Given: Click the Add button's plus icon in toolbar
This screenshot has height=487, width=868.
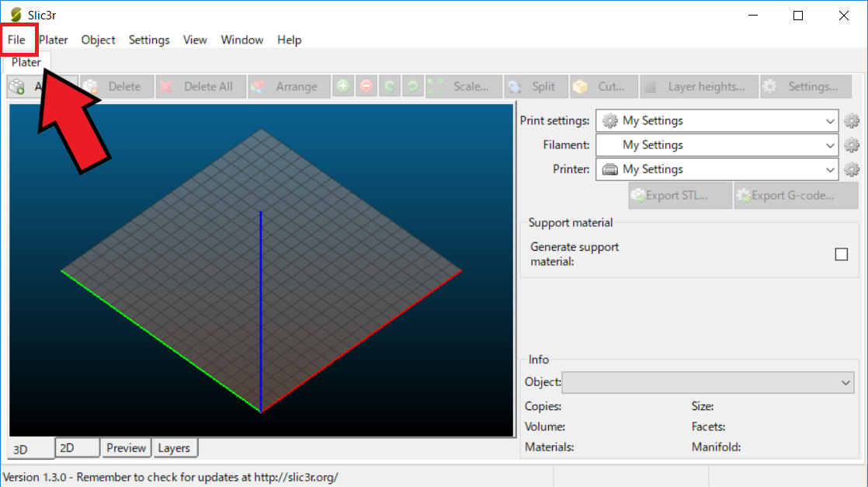Looking at the screenshot, I should (x=17, y=86).
